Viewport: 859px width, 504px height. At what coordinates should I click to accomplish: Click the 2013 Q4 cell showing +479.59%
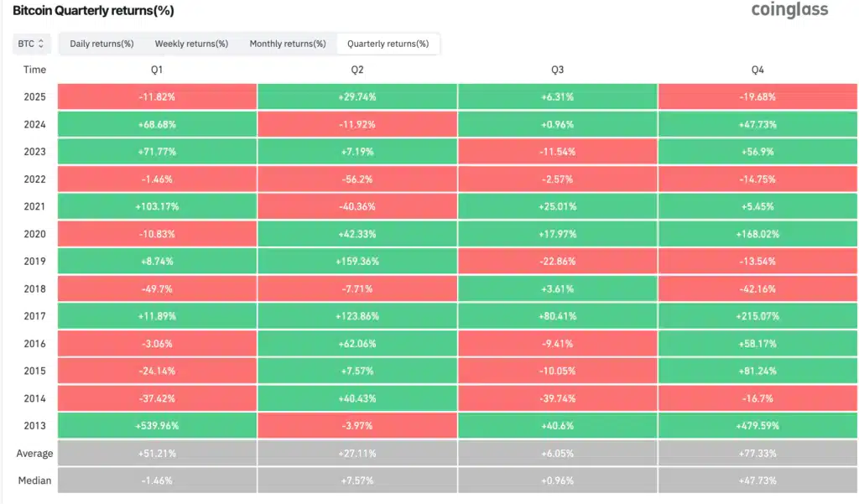(757, 425)
